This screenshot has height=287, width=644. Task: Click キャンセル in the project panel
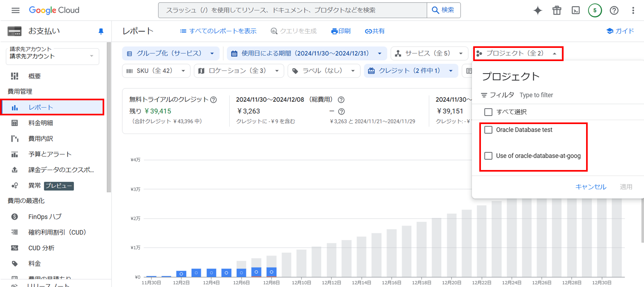coord(591,187)
